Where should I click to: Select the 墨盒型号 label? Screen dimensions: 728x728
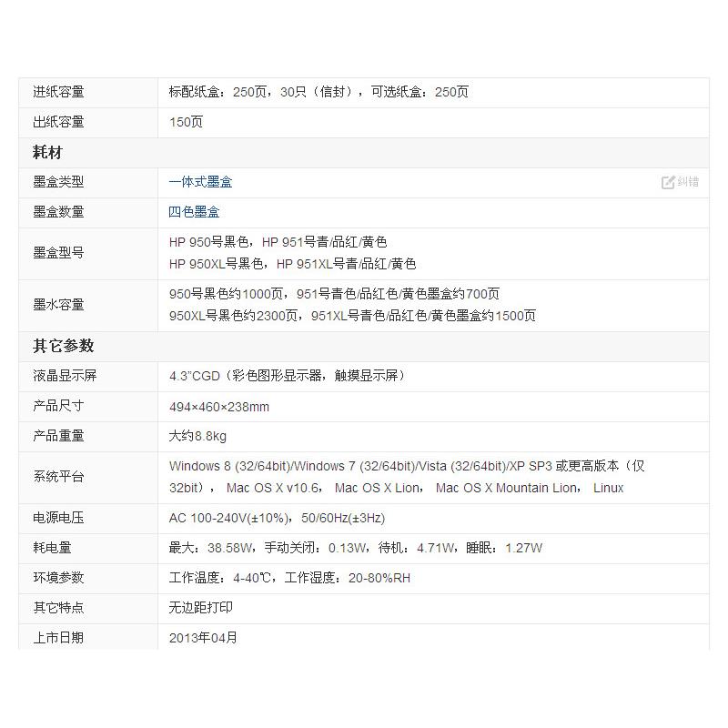click(x=58, y=253)
